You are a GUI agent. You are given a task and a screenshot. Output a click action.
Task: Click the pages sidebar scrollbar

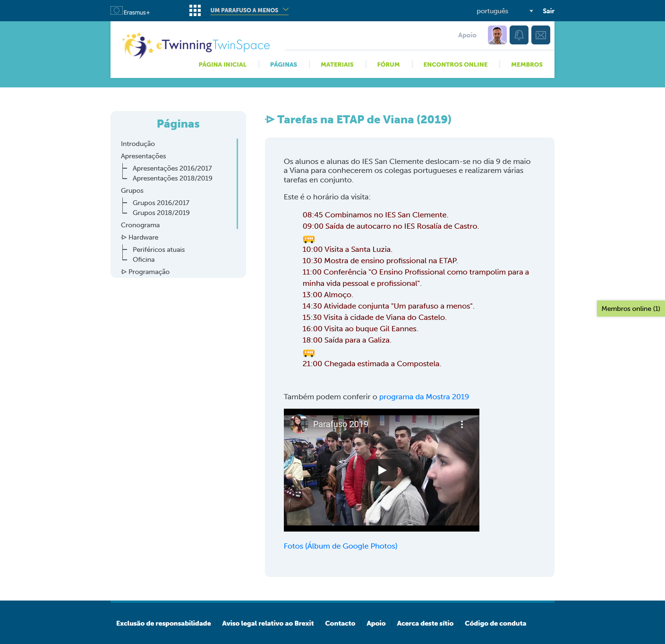[x=237, y=184]
